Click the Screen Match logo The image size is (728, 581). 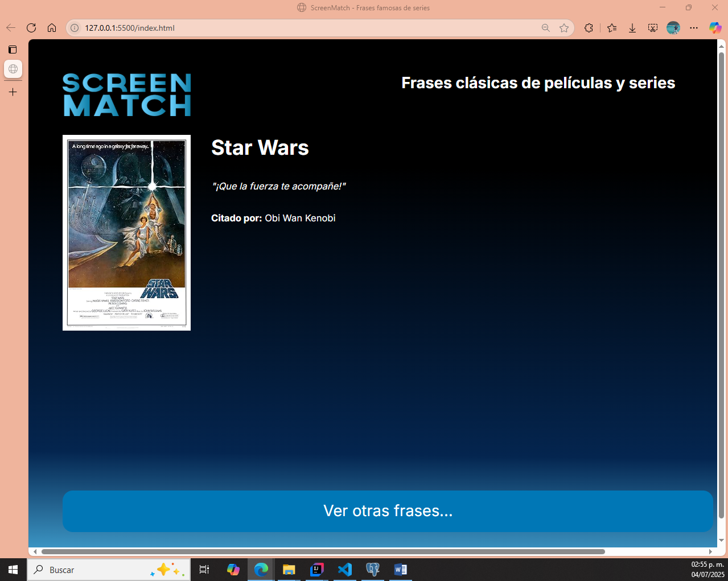(127, 95)
